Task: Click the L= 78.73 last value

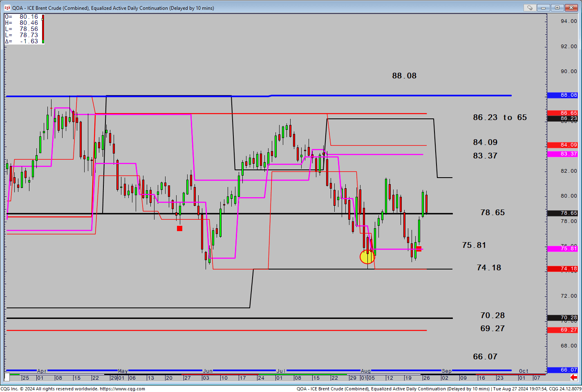Action: (22, 35)
